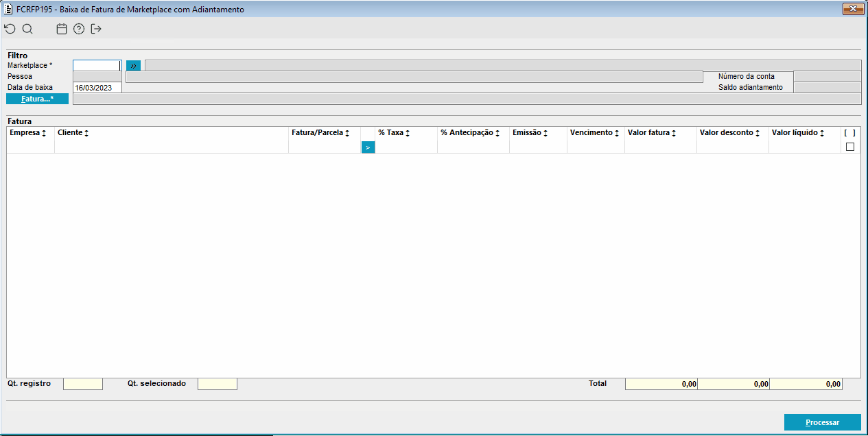Toggle the select-all checkbox in table header
868x436 pixels.
(x=850, y=147)
